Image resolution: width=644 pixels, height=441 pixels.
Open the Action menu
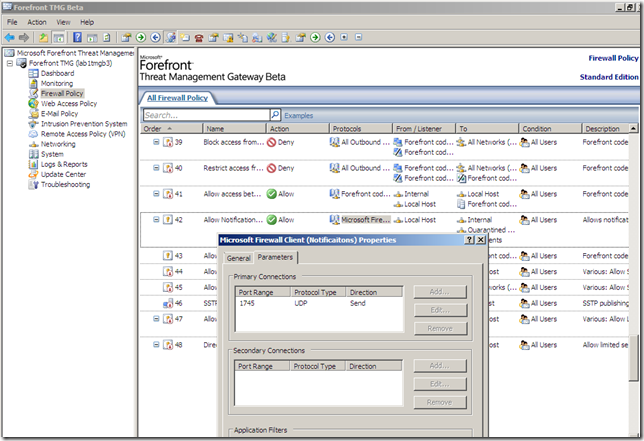(37, 22)
